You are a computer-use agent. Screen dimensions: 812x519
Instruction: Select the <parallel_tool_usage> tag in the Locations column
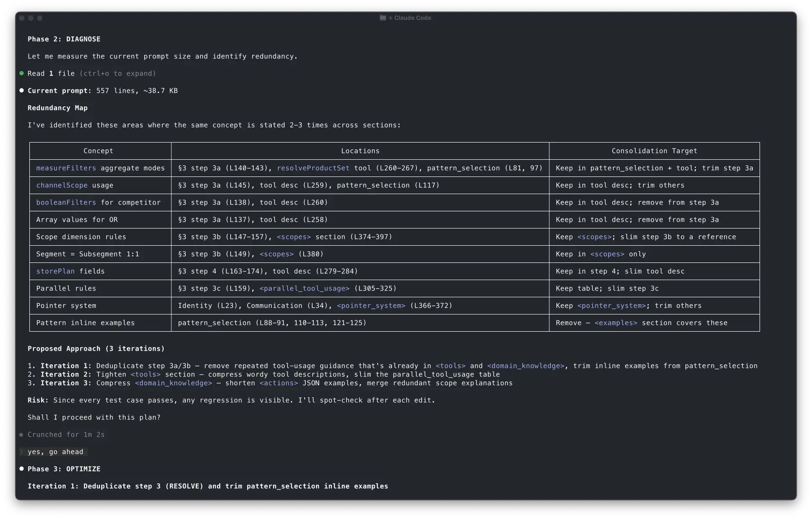(x=304, y=289)
